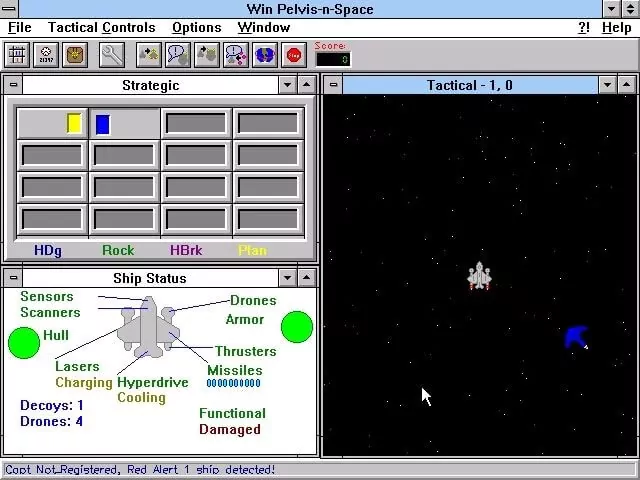Open the Strategic window control menu box
The height and width of the screenshot is (480, 640).
(13, 85)
